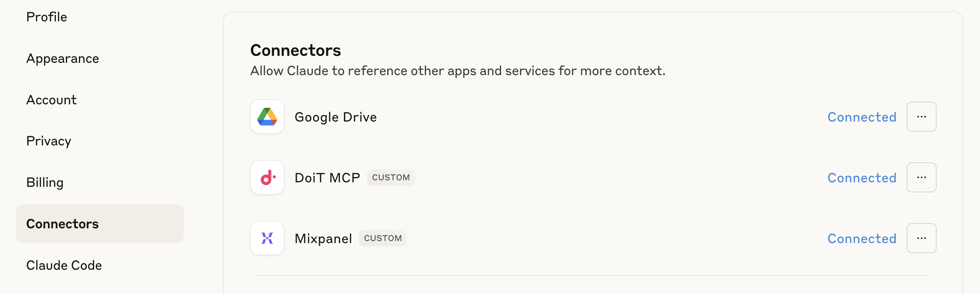Screen dimensions: 980x294
Task: Open DoiT MCP's three-dot options menu
Action: click(921, 178)
